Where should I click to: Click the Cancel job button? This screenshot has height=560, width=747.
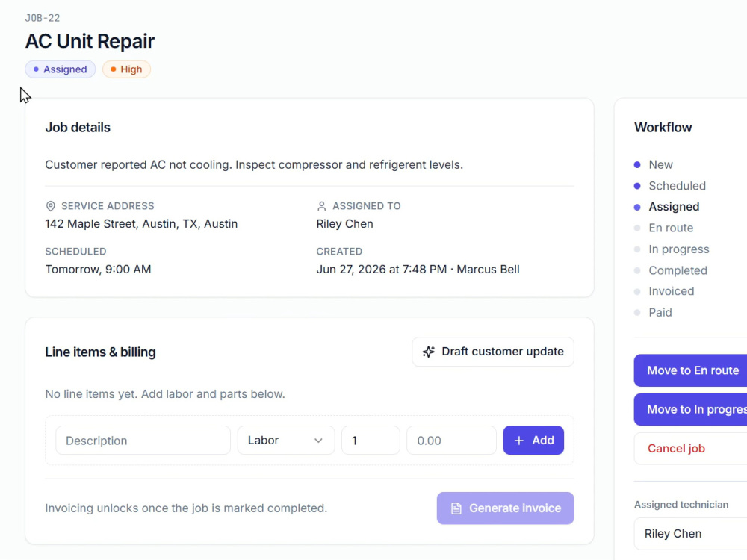tap(690, 449)
